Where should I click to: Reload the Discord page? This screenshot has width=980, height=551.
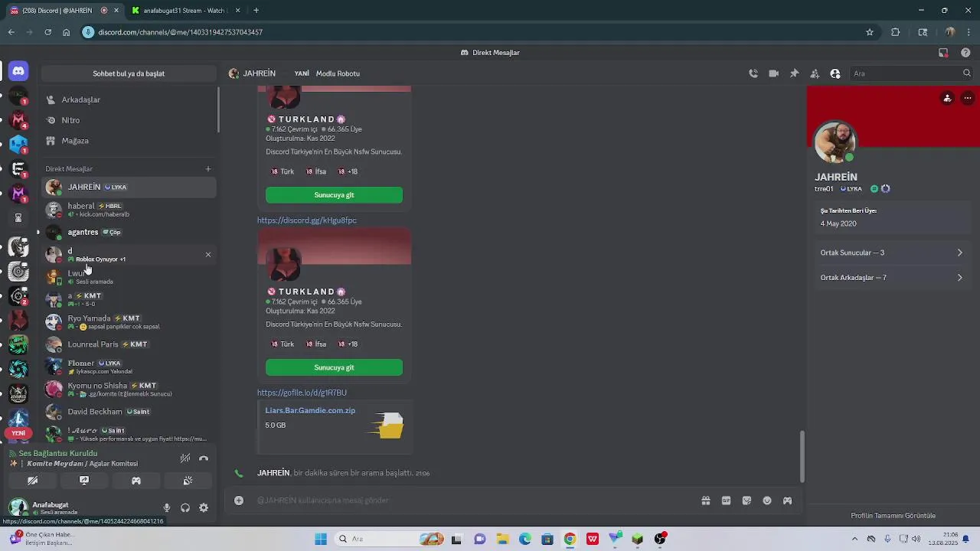[47, 32]
